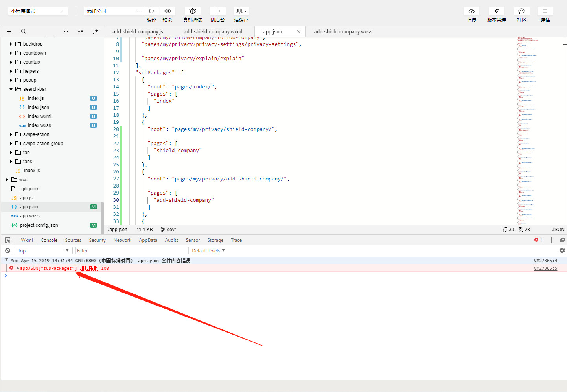567x392 pixels.
Task: Open the app.wxss file
Action: pyautogui.click(x=30, y=216)
